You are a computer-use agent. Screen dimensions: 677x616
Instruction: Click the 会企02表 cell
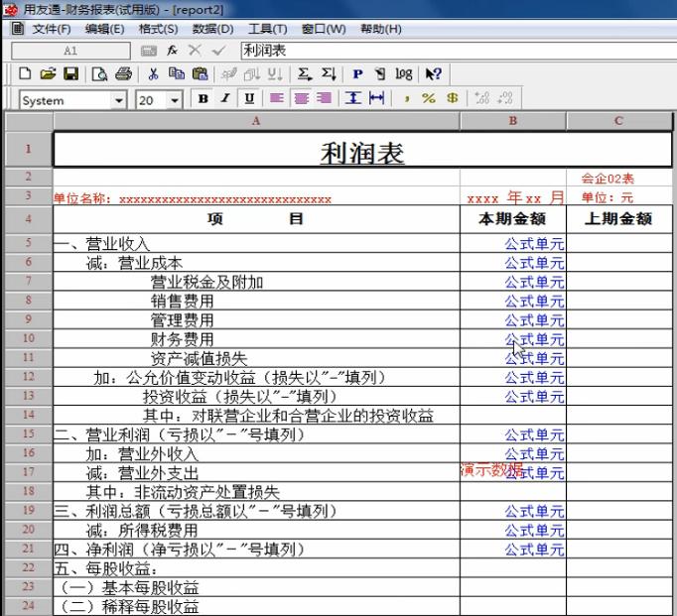click(x=619, y=178)
